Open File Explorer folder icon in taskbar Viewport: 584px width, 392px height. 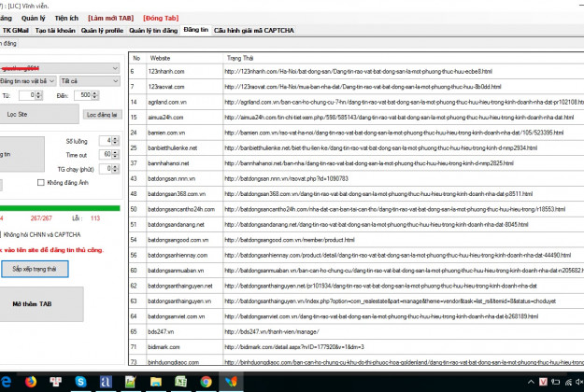pyautogui.click(x=156, y=382)
